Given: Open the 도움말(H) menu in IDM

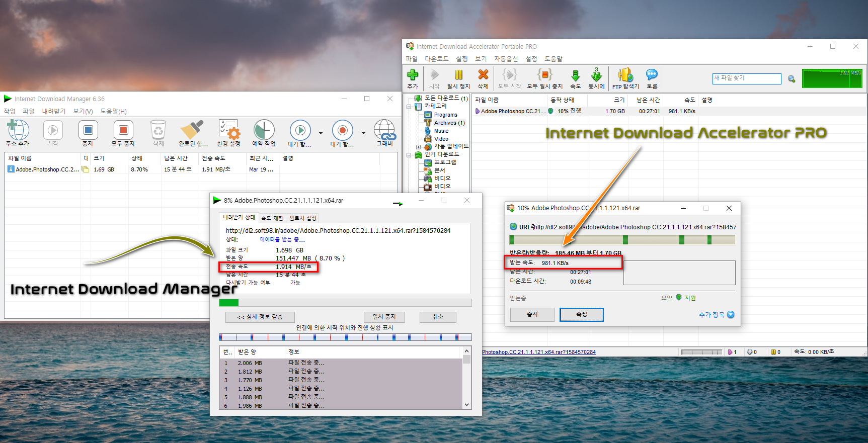Looking at the screenshot, I should pyautogui.click(x=113, y=111).
